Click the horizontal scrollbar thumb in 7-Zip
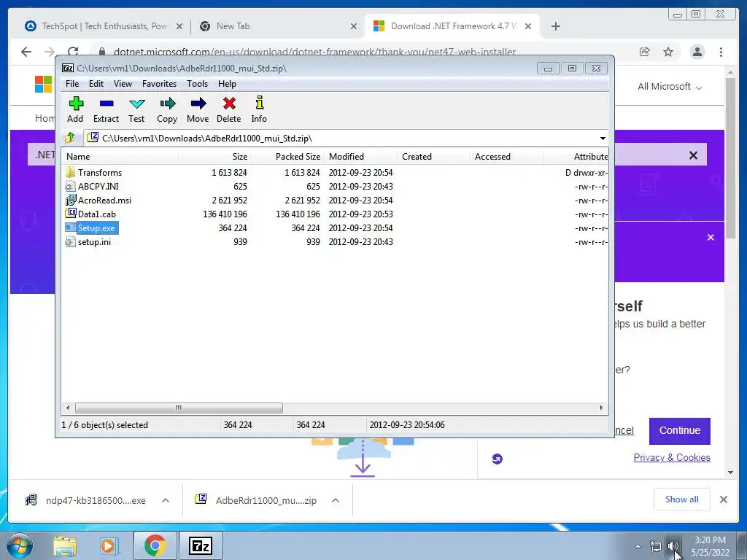 pyautogui.click(x=179, y=408)
